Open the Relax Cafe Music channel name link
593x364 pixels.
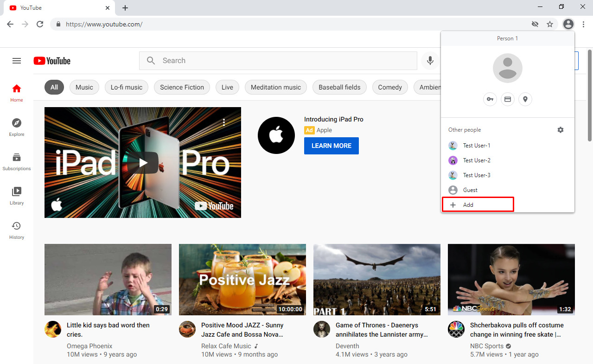226,346
